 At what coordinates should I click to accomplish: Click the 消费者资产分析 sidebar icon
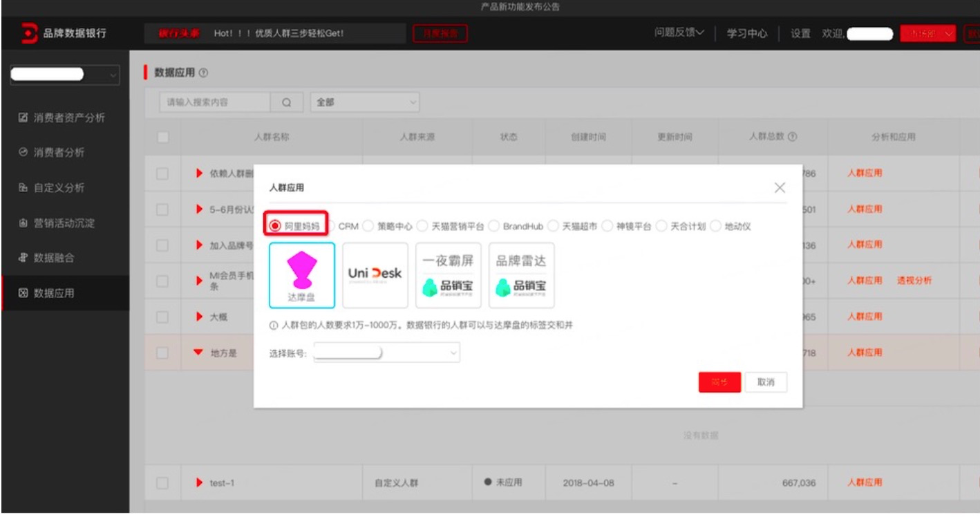click(23, 117)
